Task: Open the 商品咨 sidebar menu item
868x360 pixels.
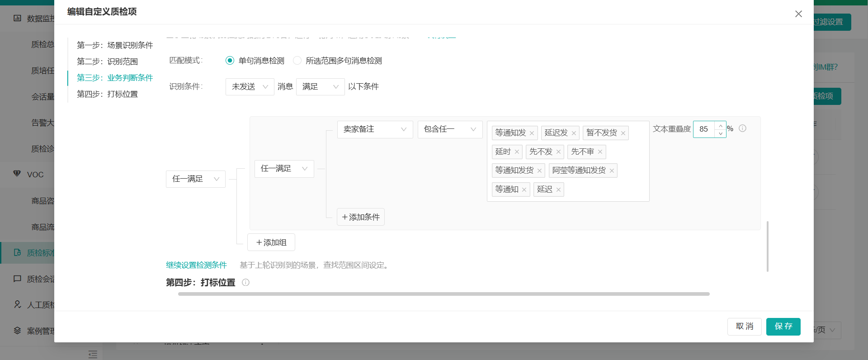Action: [42, 201]
